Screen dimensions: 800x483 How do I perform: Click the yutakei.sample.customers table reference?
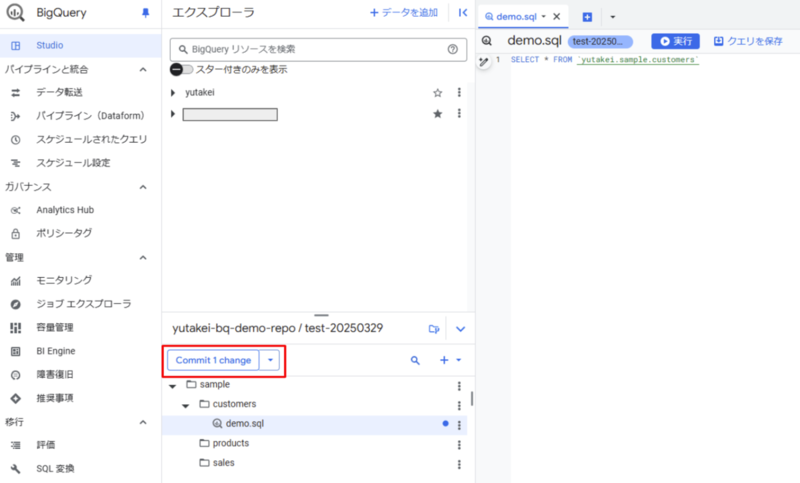638,60
